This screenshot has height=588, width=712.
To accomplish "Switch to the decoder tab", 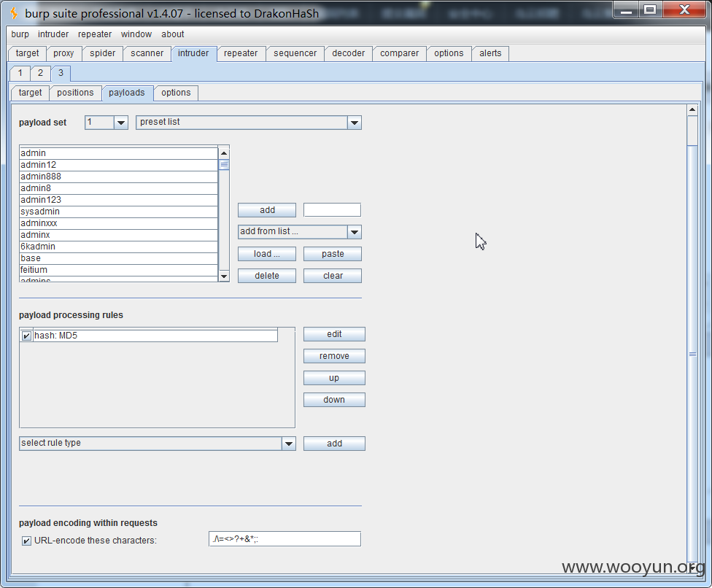I will point(348,53).
